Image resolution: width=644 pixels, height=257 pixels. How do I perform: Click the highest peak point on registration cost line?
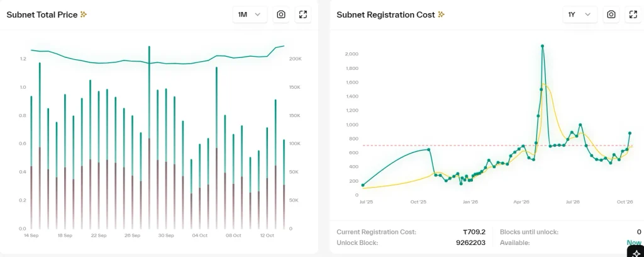543,46
